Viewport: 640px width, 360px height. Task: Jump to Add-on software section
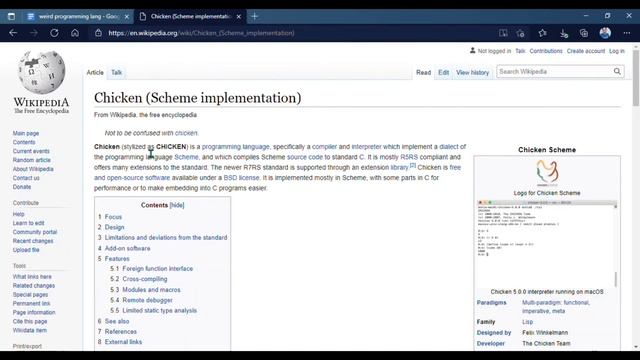coord(127,248)
